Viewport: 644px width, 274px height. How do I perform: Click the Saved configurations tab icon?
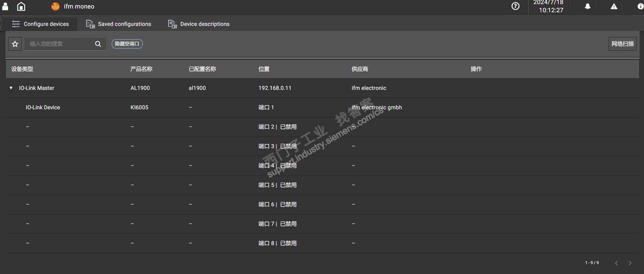pos(90,24)
